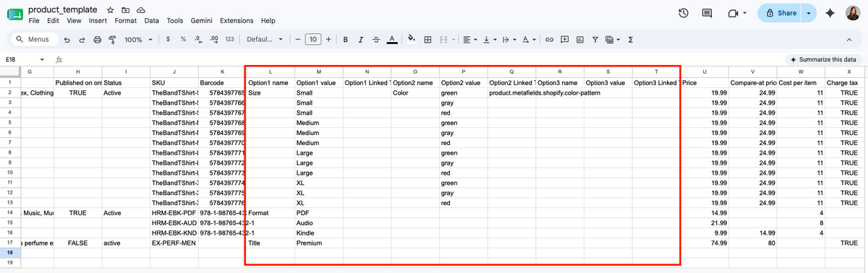Insert a link with chain icon
The image size is (868, 273).
click(549, 39)
